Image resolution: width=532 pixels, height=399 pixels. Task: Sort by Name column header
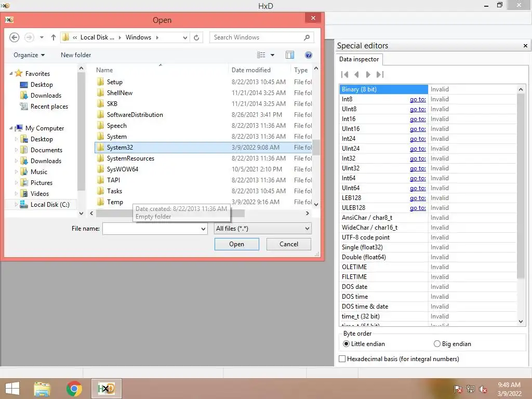click(104, 70)
